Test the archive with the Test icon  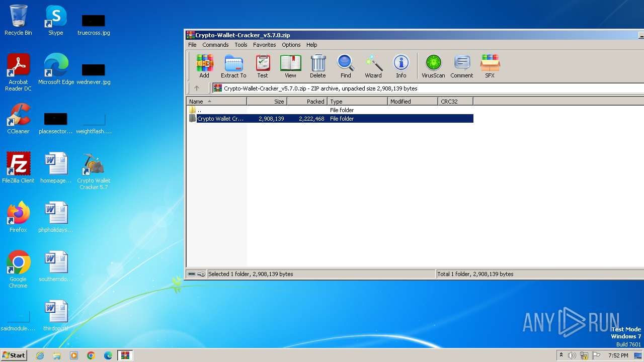[x=263, y=66]
